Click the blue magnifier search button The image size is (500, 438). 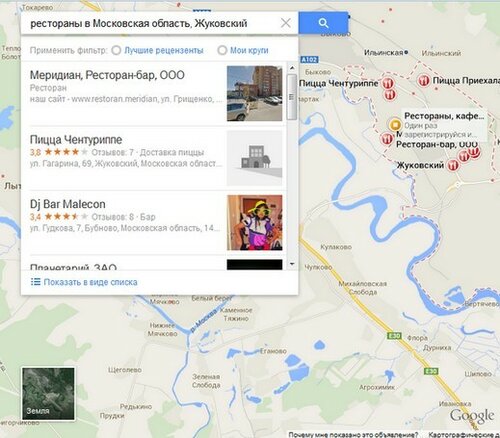click(x=323, y=23)
